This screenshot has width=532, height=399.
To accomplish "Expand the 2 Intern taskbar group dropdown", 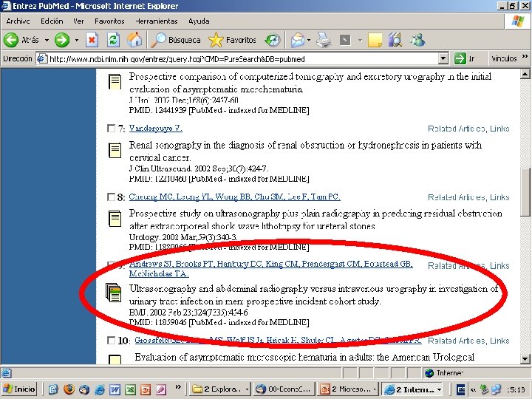I will click(440, 389).
